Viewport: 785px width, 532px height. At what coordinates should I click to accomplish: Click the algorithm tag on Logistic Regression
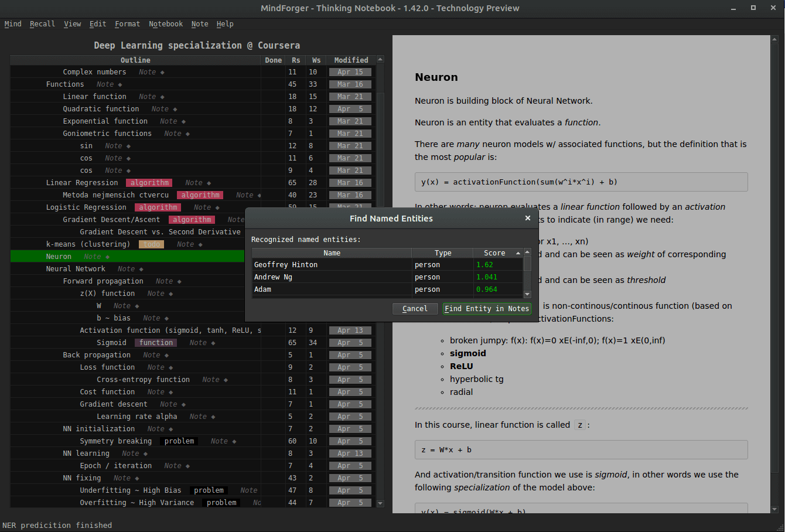coord(158,207)
